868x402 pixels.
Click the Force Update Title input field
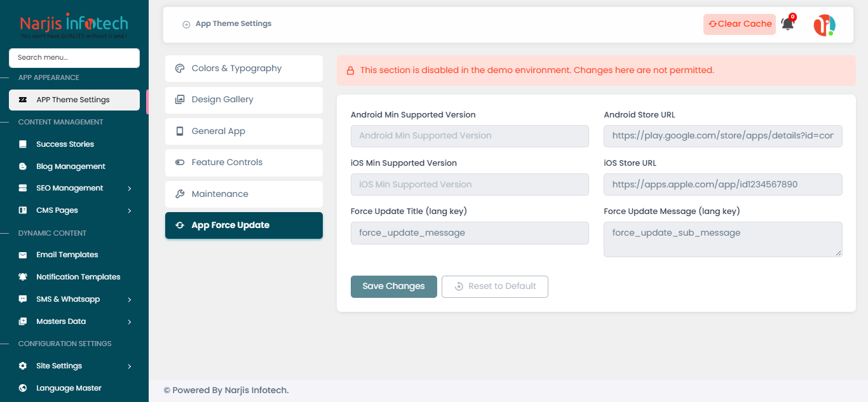tap(470, 233)
